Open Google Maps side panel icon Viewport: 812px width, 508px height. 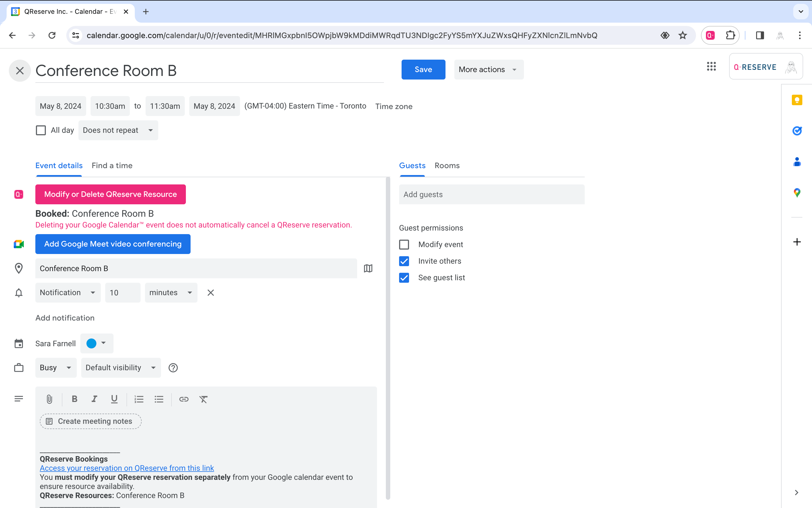(797, 192)
